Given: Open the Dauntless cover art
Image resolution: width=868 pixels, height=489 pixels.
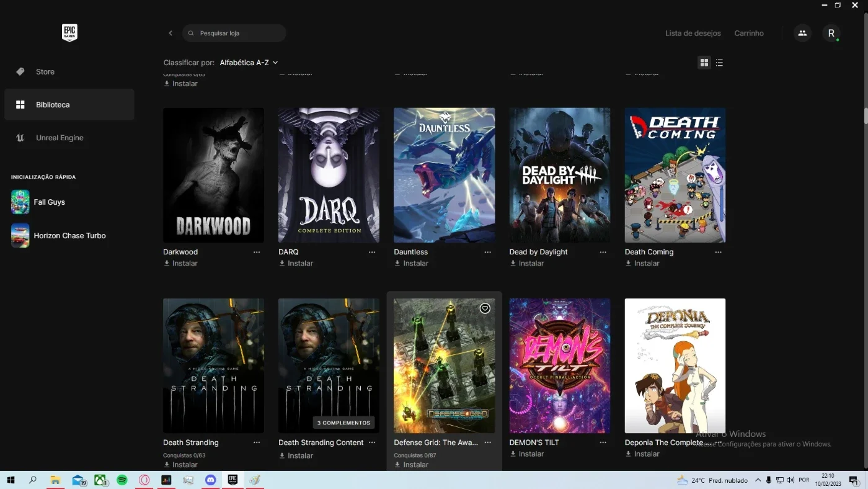Looking at the screenshot, I should click(x=444, y=175).
